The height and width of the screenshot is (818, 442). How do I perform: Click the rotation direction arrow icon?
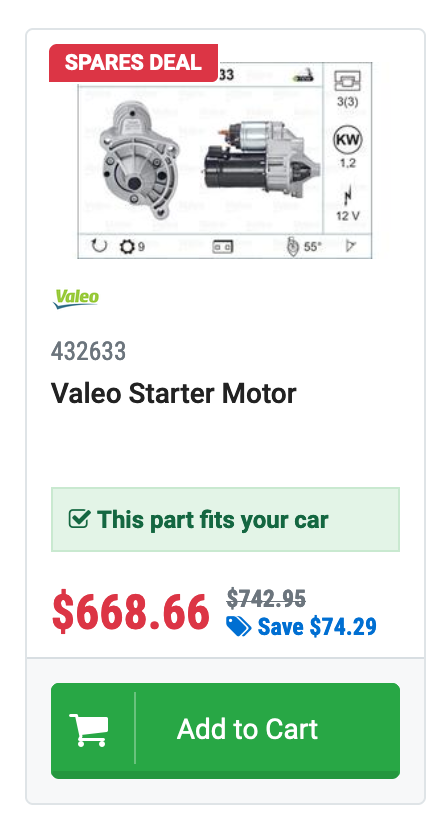[99, 245]
